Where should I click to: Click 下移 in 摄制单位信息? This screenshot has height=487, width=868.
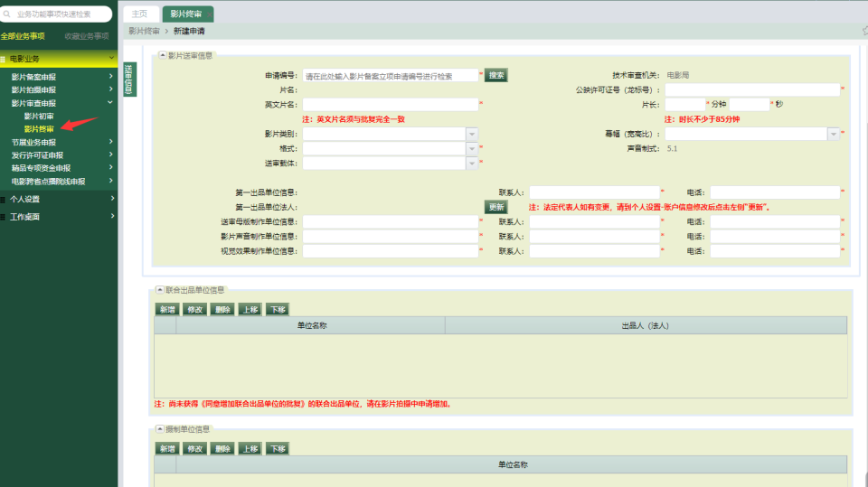(x=278, y=449)
